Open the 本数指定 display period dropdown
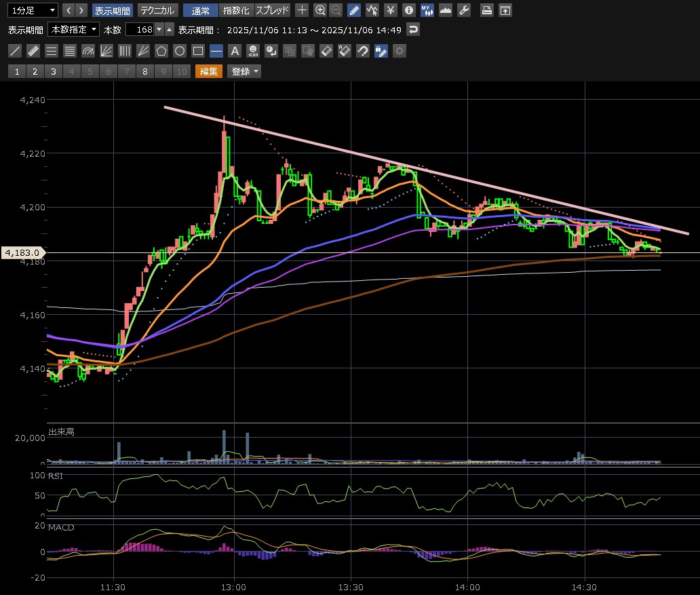 click(x=73, y=30)
